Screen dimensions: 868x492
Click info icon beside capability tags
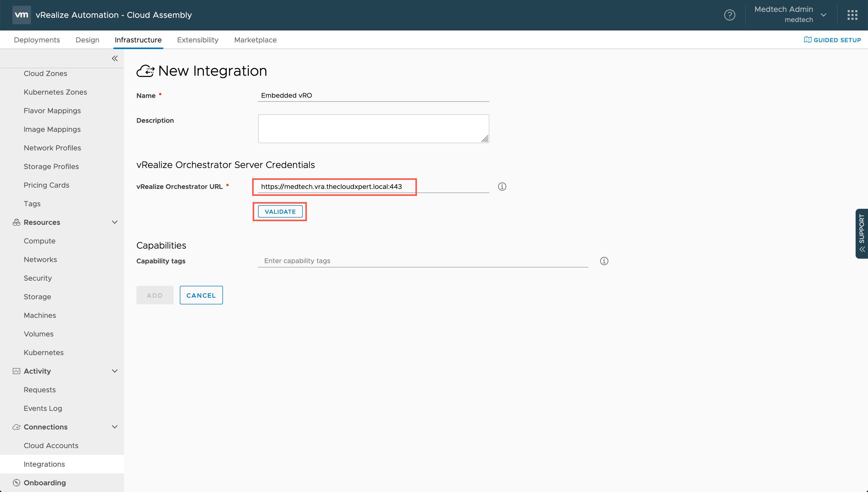(x=604, y=261)
